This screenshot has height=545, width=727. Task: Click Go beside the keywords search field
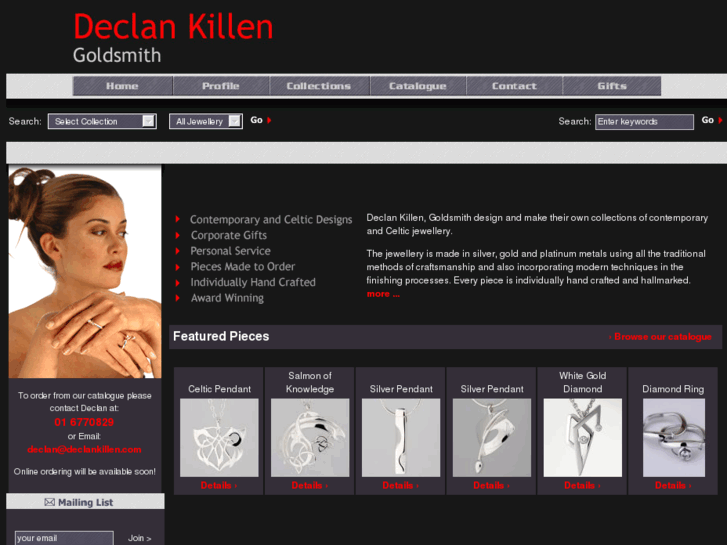click(712, 120)
